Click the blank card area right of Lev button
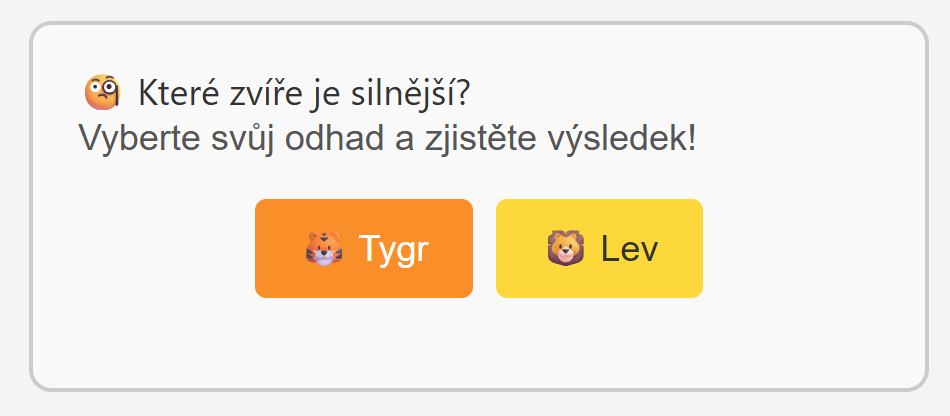This screenshot has width=950, height=416. [814, 248]
